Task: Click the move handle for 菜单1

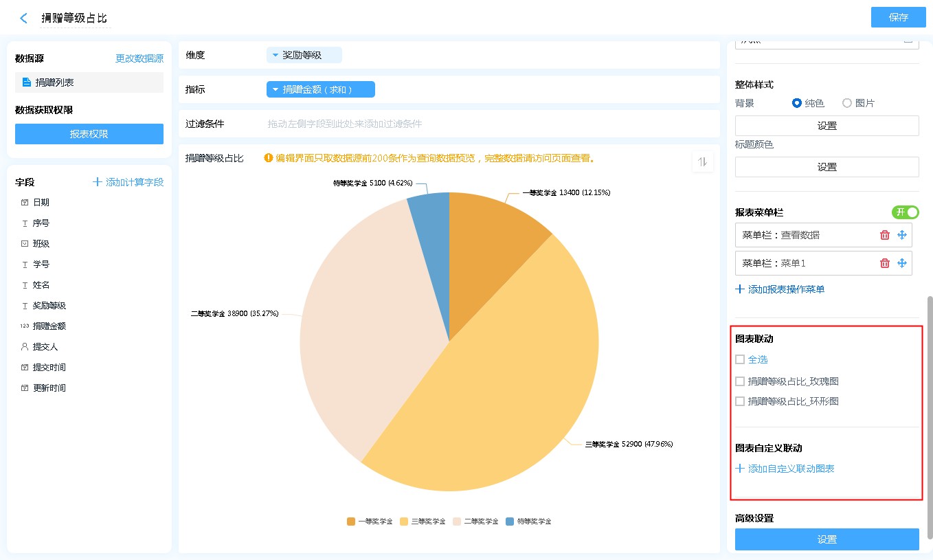Action: (902, 263)
